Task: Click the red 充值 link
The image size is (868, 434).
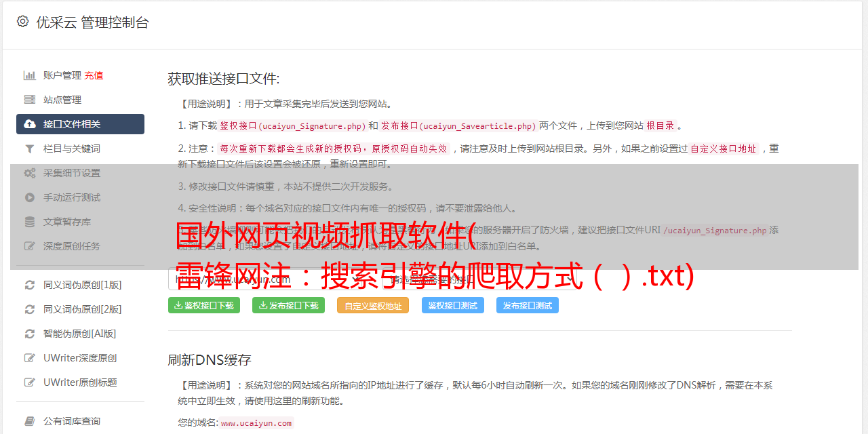Action: pyautogui.click(x=94, y=75)
